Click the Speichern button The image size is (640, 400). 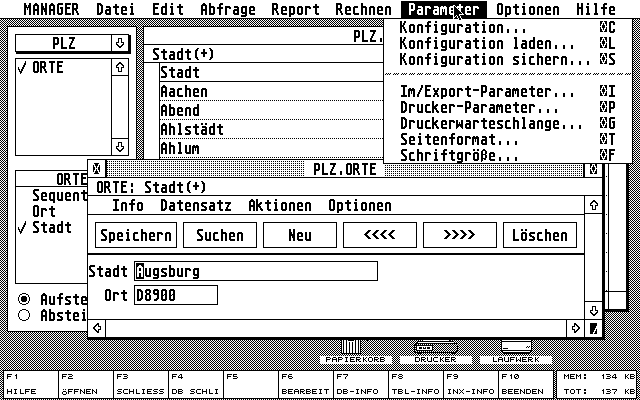coord(136,235)
